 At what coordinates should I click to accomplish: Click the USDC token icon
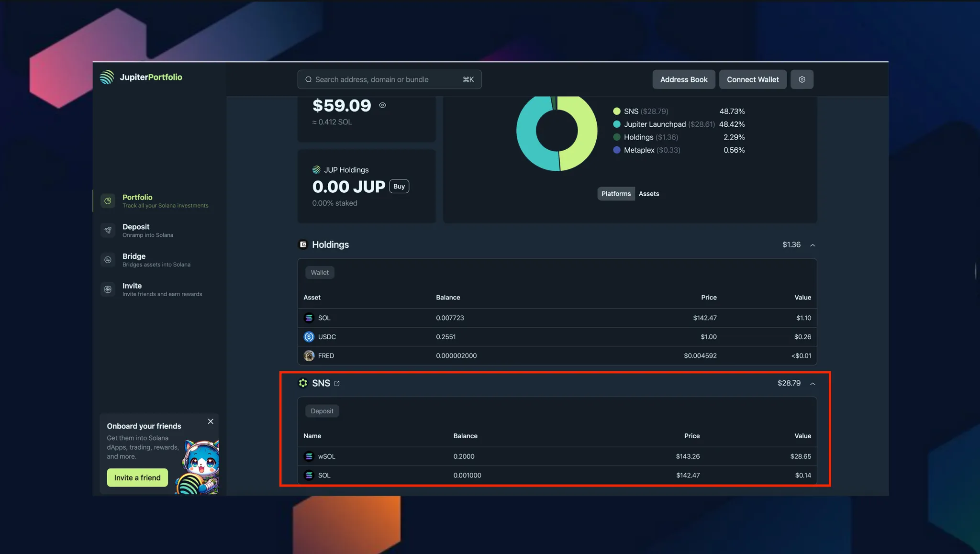pyautogui.click(x=309, y=337)
